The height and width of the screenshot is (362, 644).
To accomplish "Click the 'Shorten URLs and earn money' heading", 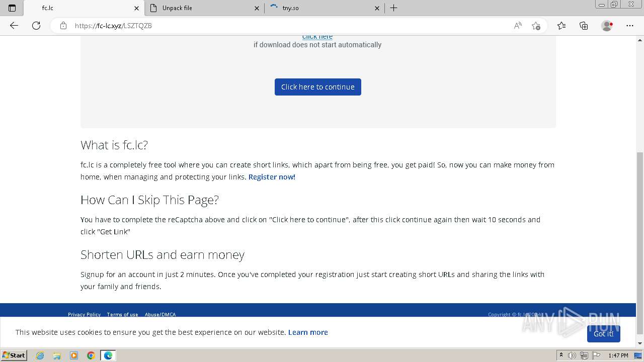I will coord(163,255).
